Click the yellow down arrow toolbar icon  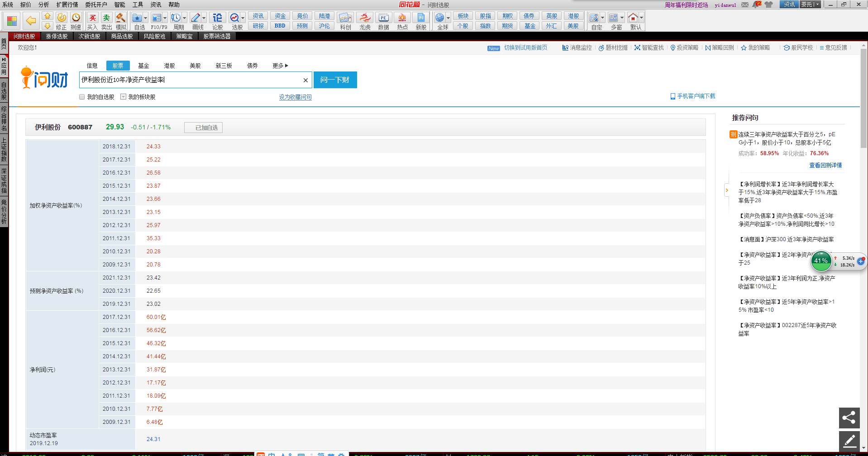coord(48,26)
